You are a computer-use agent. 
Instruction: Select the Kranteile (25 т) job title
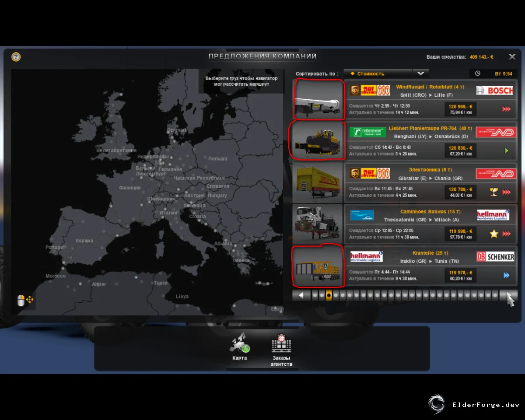pos(430,253)
